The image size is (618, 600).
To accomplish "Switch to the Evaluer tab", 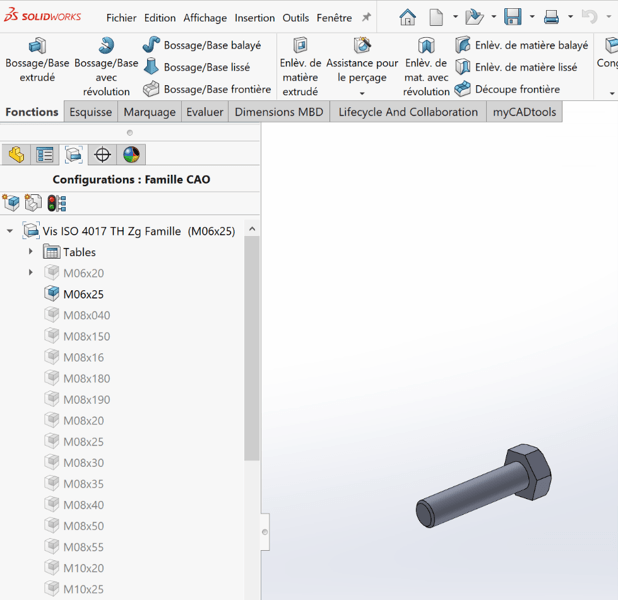I will (x=205, y=112).
